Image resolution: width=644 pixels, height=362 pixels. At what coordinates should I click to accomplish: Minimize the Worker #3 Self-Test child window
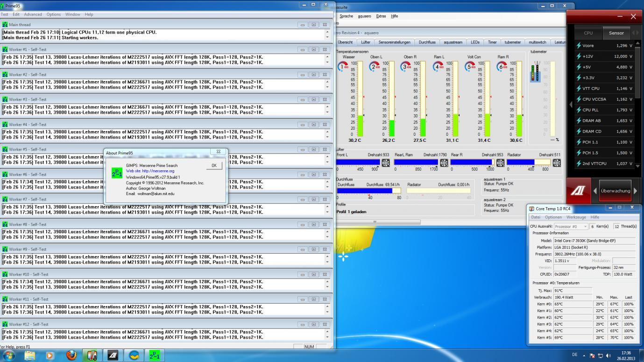click(x=303, y=99)
